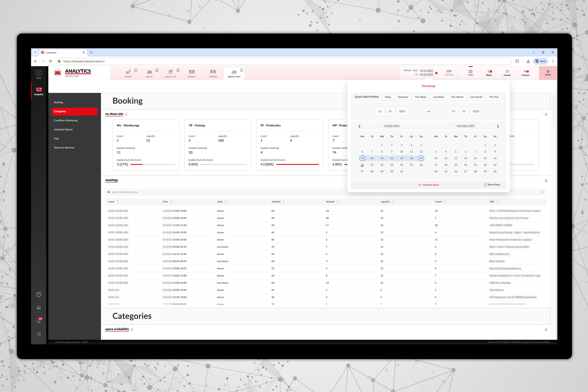The width and height of the screenshot is (588, 392).
Task: Open the Canteen analytics section
Action: [x=192, y=73]
